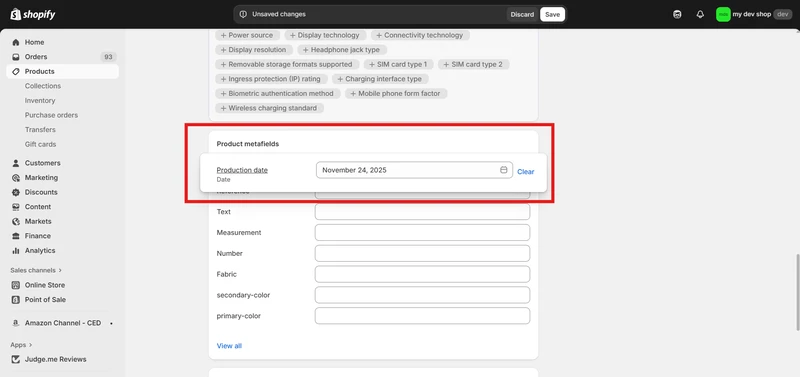Click the Discounts sidebar icon
This screenshot has height=377, width=800.
tap(16, 192)
